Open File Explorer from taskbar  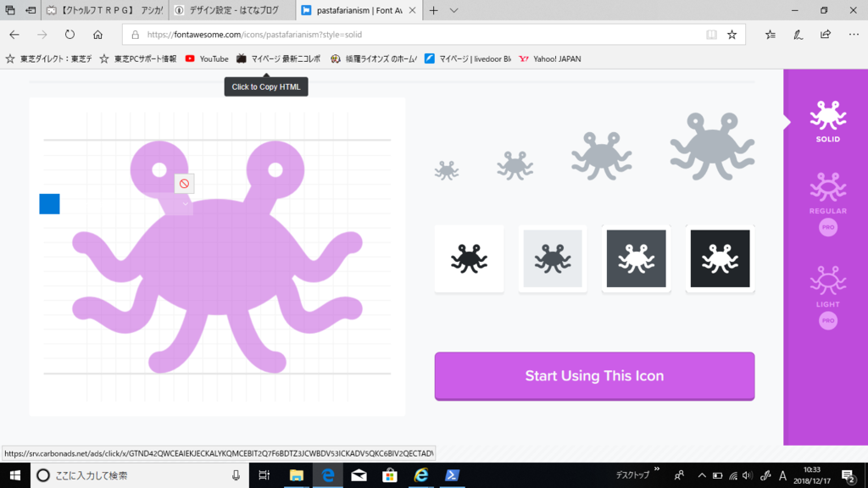click(x=296, y=475)
